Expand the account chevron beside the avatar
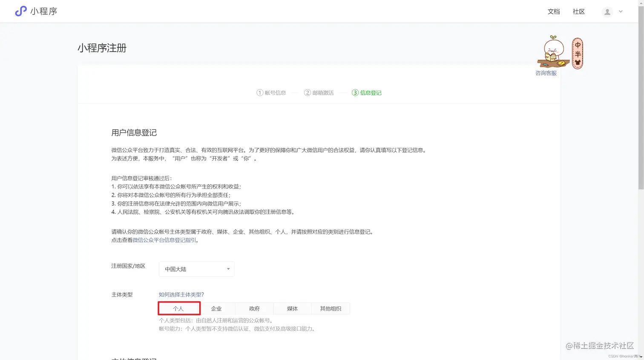The image size is (644, 360). coord(620,11)
